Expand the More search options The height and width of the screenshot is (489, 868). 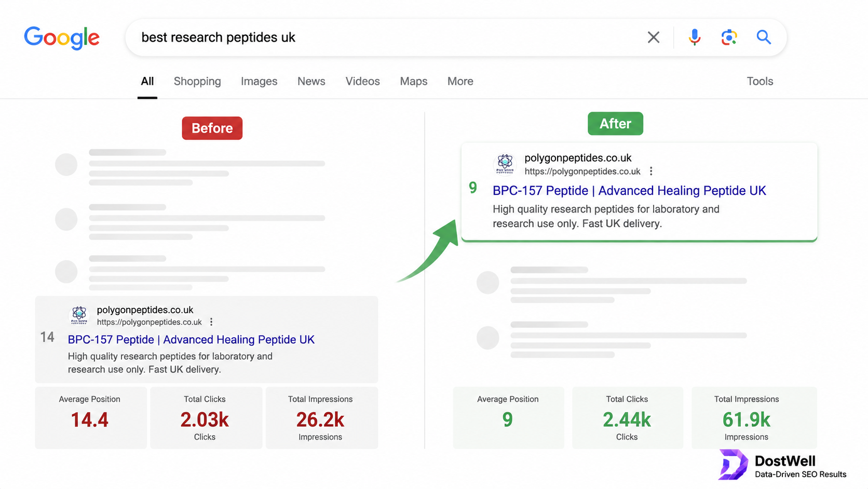(460, 82)
